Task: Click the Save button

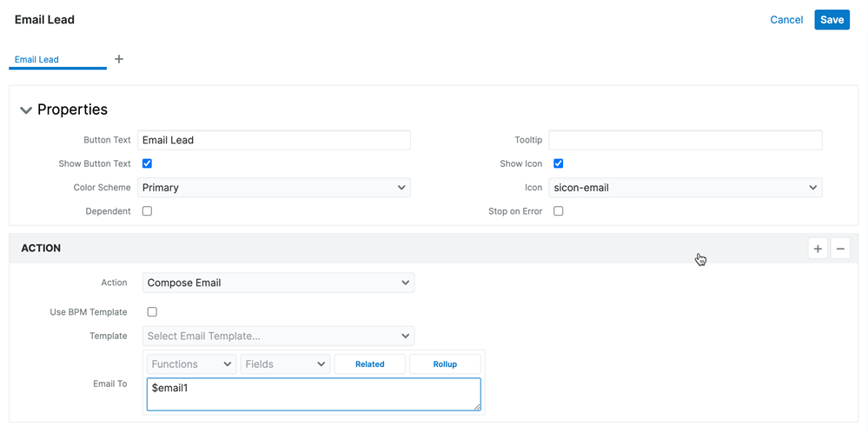Action: pos(832,20)
